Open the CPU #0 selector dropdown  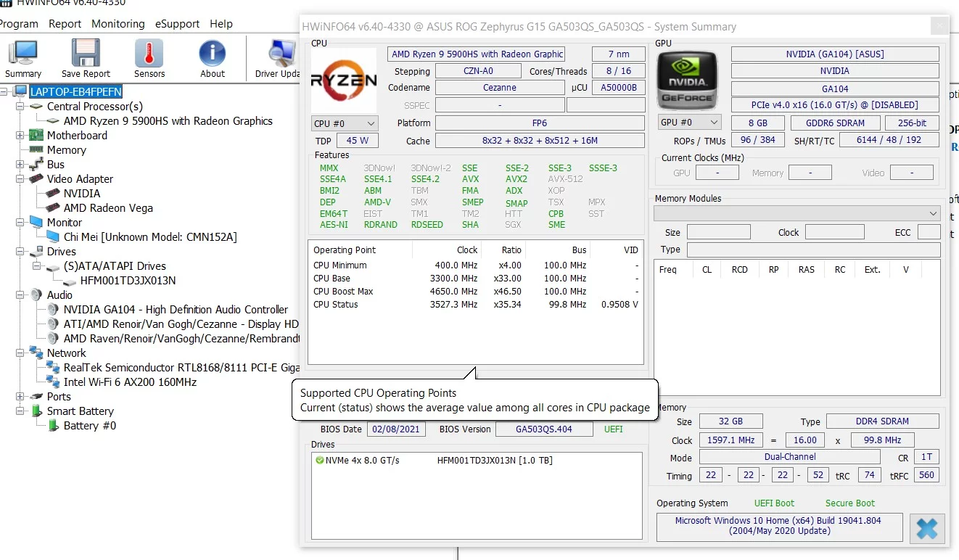[x=345, y=123]
